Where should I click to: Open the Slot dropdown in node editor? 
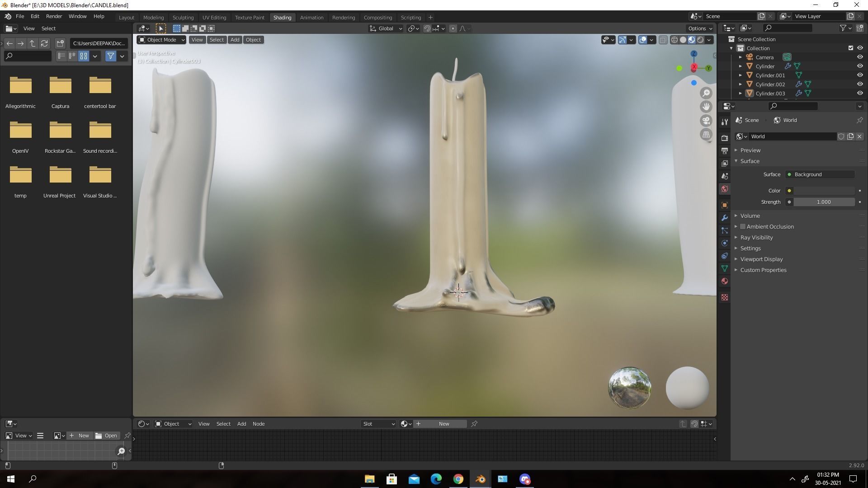point(379,424)
